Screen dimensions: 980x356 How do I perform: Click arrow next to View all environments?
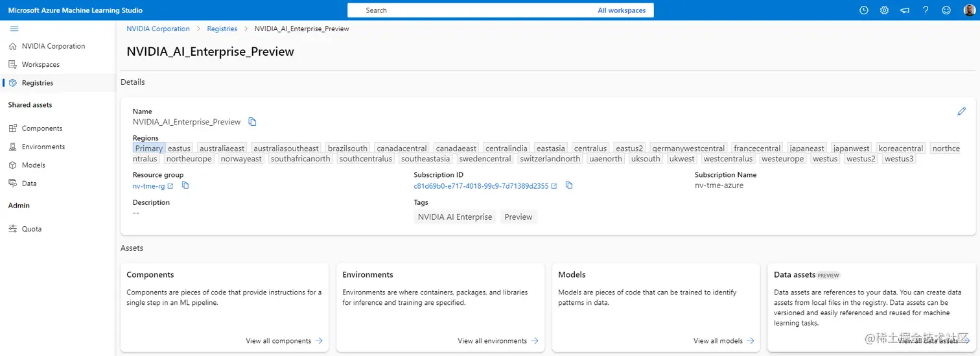535,340
